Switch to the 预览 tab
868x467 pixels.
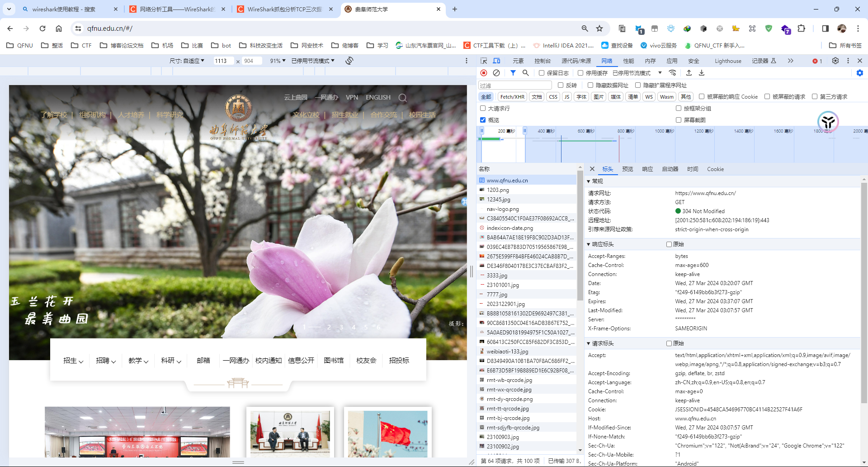point(627,169)
